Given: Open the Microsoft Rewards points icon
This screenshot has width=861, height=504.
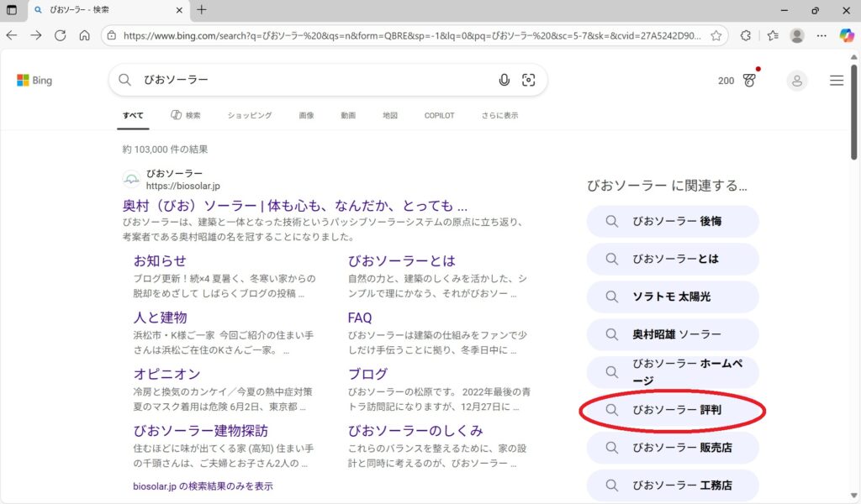Looking at the screenshot, I should point(749,81).
